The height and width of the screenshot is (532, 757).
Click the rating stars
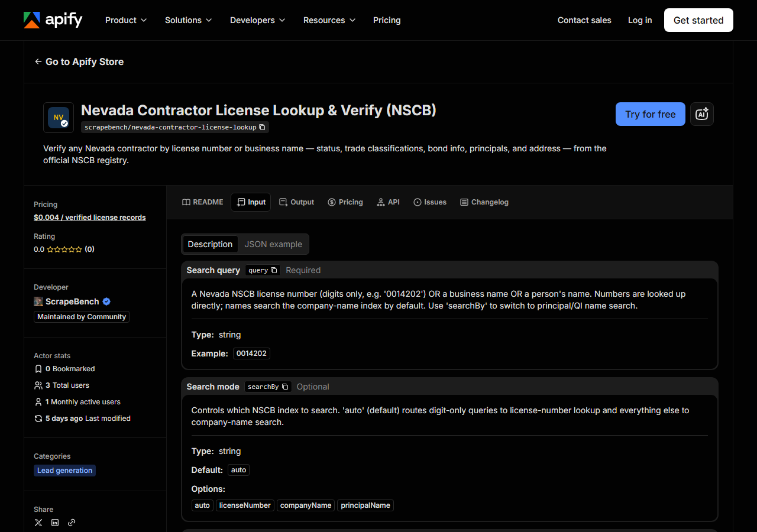click(64, 249)
